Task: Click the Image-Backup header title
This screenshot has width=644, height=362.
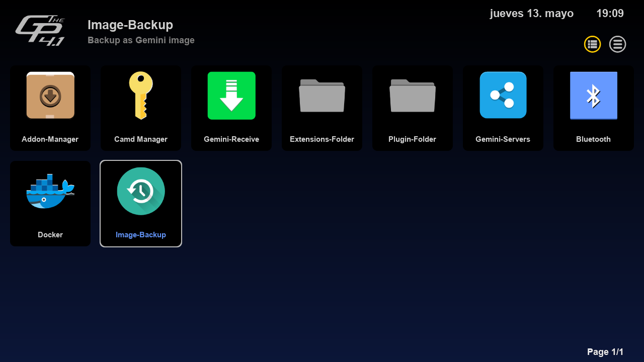Action: 130,25
